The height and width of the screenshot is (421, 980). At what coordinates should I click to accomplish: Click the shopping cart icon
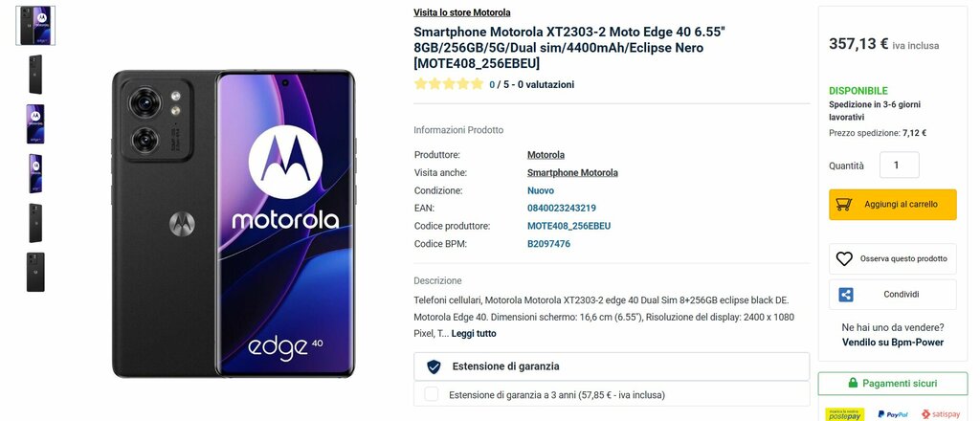(x=844, y=204)
